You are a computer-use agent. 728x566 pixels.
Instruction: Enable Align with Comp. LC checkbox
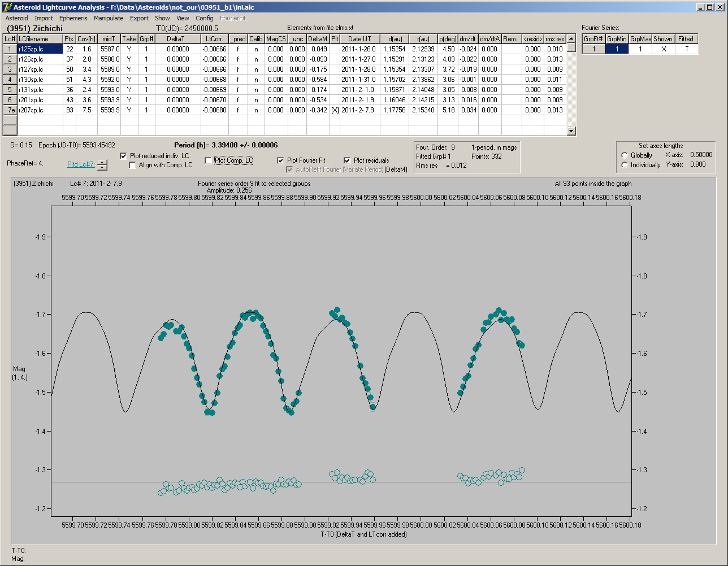point(133,165)
